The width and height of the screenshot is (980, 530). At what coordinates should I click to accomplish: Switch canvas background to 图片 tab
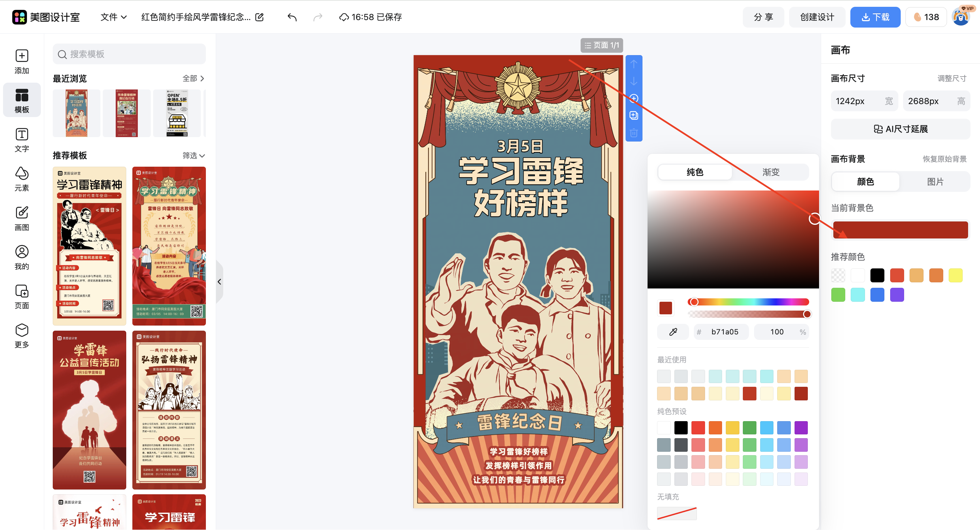[935, 181]
